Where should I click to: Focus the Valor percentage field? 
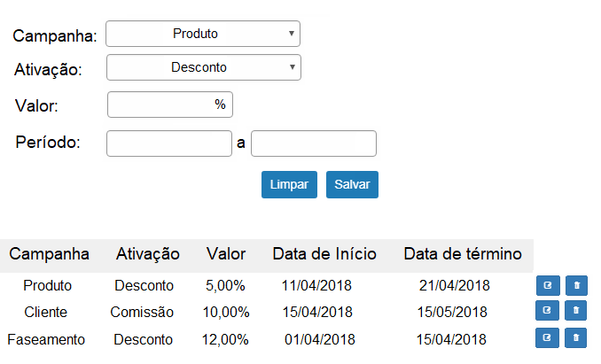click(x=170, y=105)
